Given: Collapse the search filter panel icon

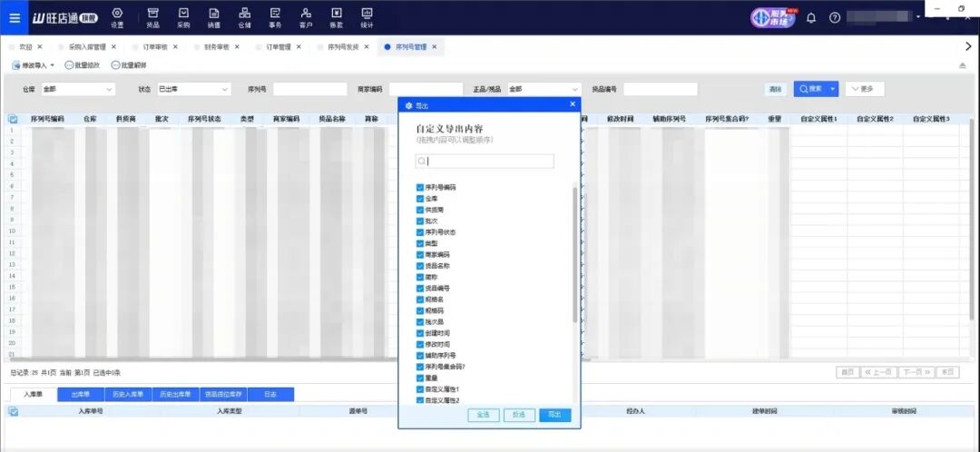Looking at the screenshot, I should 963,65.
